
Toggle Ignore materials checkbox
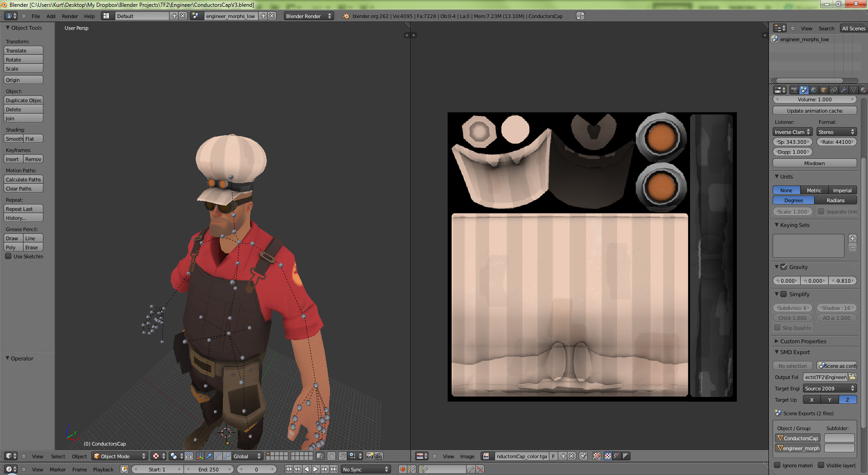(777, 465)
